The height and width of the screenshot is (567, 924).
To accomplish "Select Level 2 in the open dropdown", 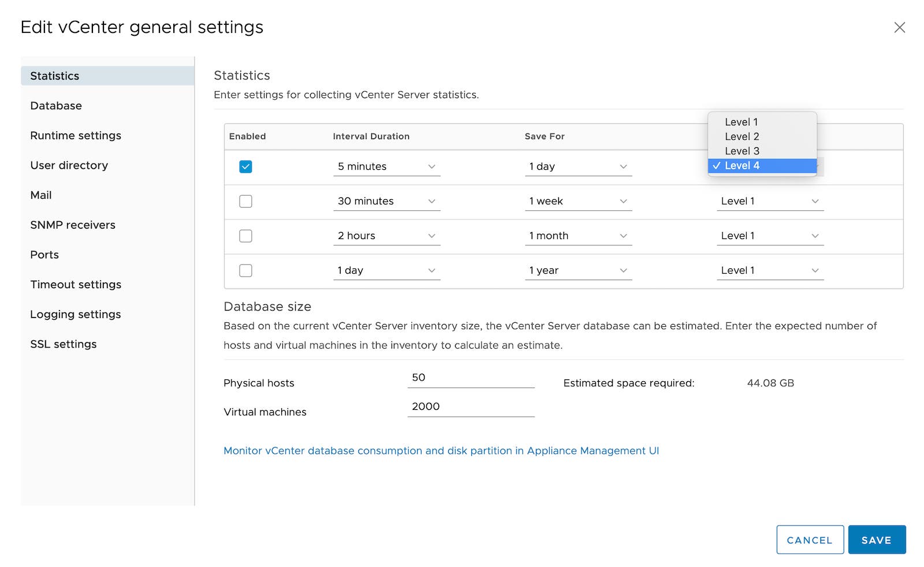I will (742, 136).
